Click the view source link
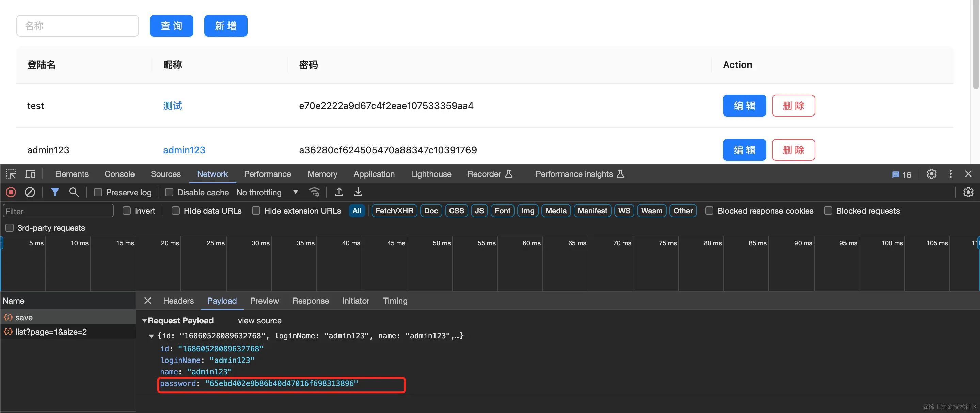The height and width of the screenshot is (413, 980). (259, 321)
